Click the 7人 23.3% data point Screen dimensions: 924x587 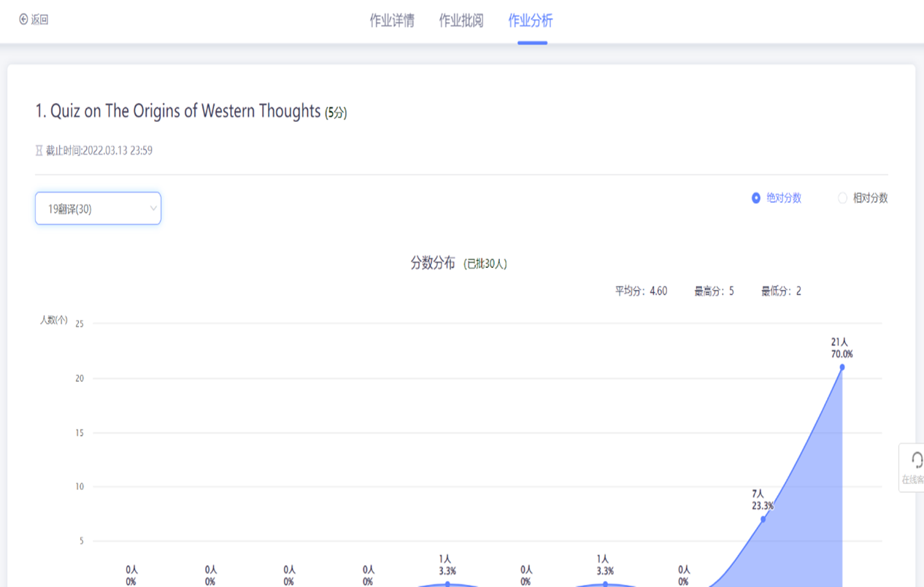pos(763,519)
